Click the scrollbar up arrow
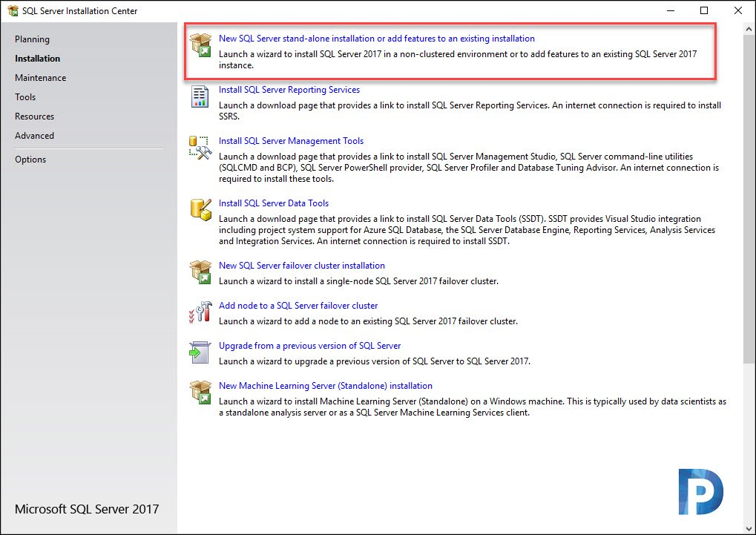This screenshot has width=756, height=535. coord(749,29)
